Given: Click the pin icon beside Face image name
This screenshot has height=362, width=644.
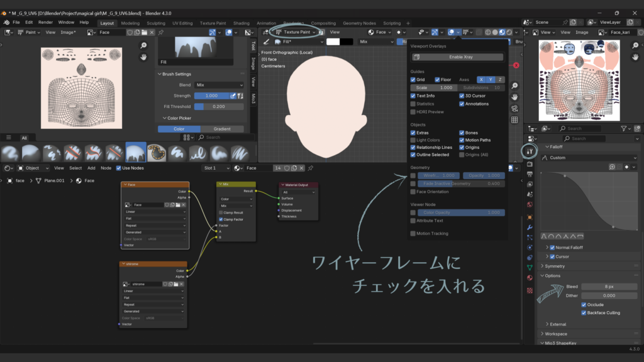Looking at the screenshot, I should (x=161, y=32).
